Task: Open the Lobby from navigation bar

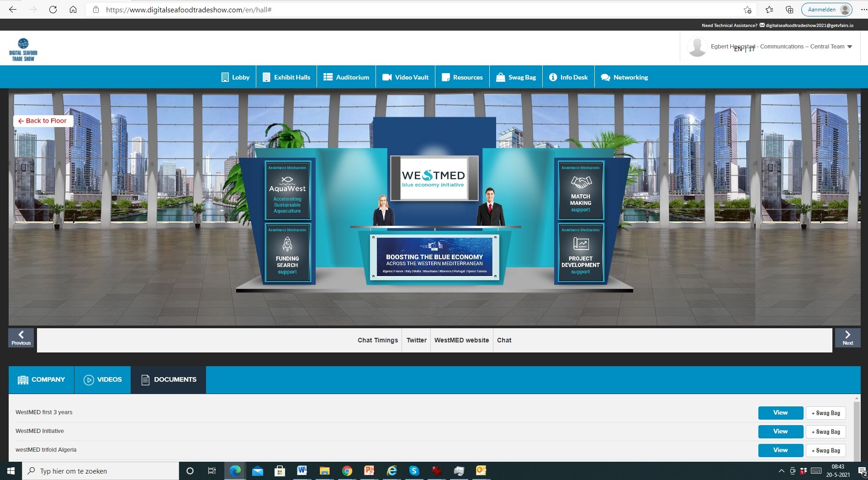Action: coord(235,77)
